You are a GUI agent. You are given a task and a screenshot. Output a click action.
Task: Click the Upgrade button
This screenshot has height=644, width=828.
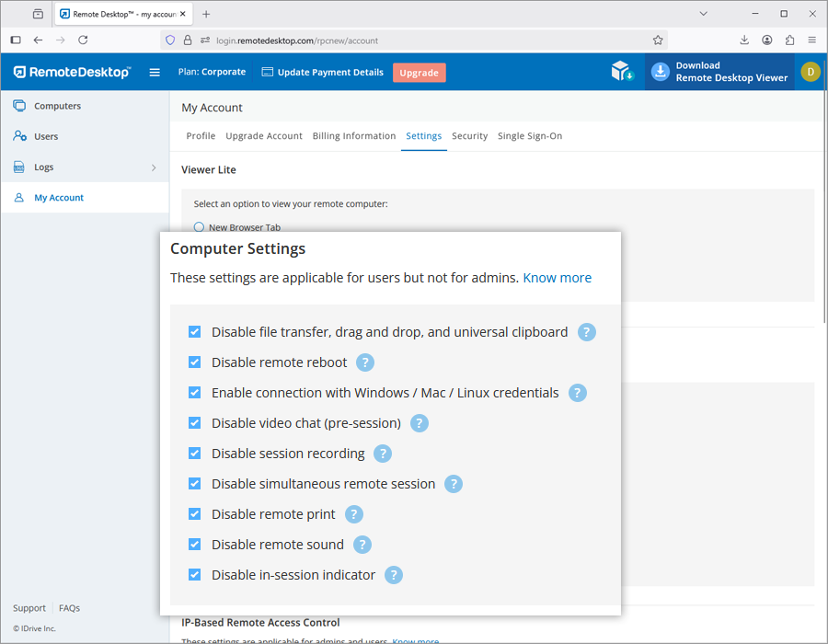(x=419, y=73)
